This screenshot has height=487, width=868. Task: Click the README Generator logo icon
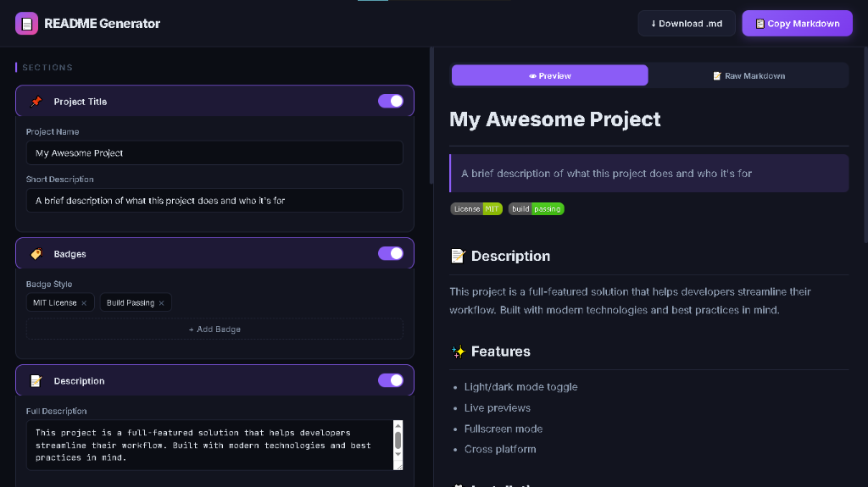(26, 23)
